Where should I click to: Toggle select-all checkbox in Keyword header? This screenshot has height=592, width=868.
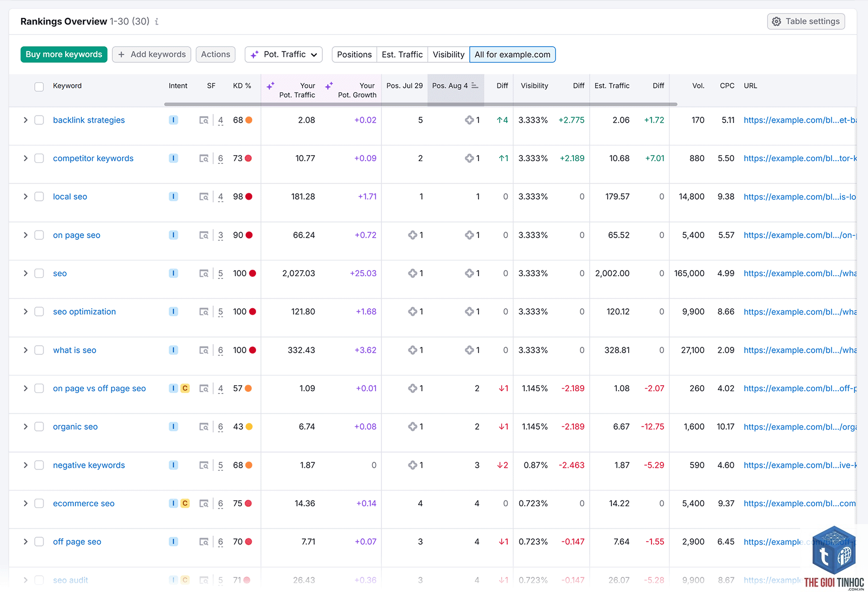39,87
